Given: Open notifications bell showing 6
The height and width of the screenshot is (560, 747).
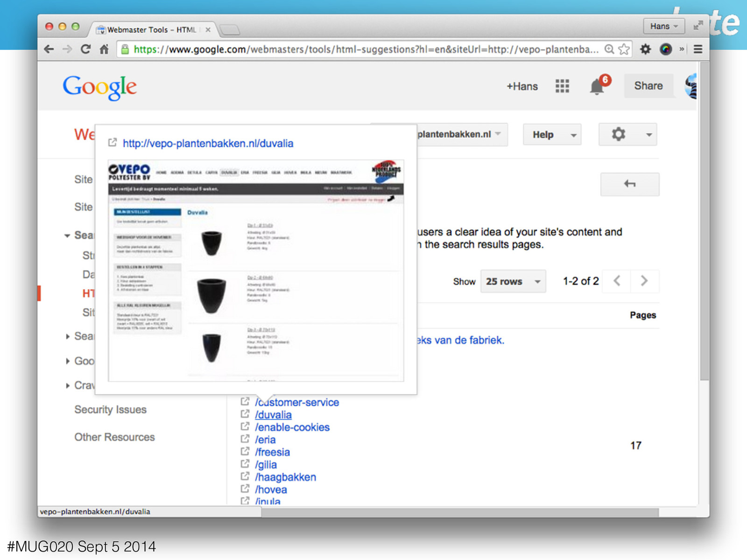Looking at the screenshot, I should [x=599, y=85].
